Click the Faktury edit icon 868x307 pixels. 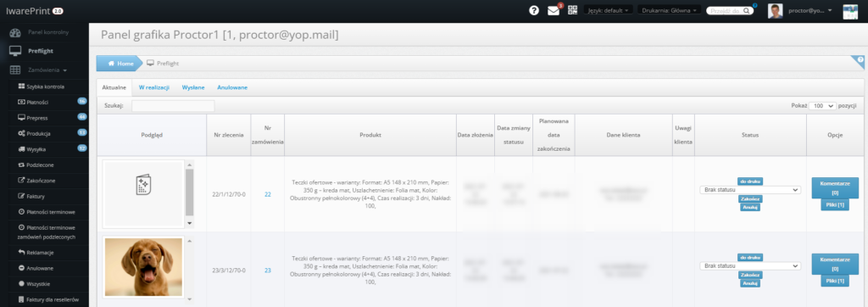coord(21,196)
